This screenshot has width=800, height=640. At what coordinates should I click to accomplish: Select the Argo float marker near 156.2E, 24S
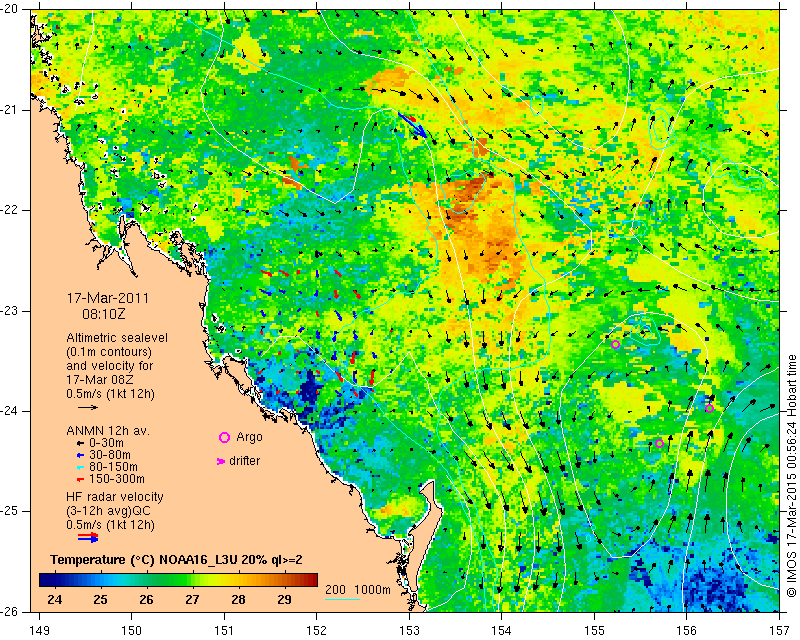pos(709,408)
